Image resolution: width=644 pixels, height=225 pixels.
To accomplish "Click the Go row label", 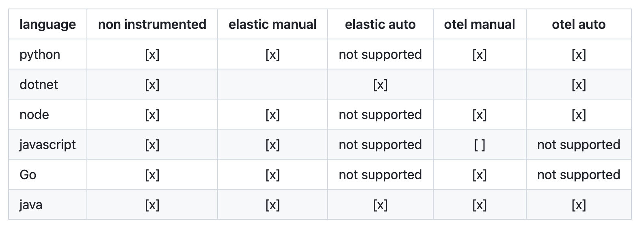I will pyautogui.click(x=28, y=175).
